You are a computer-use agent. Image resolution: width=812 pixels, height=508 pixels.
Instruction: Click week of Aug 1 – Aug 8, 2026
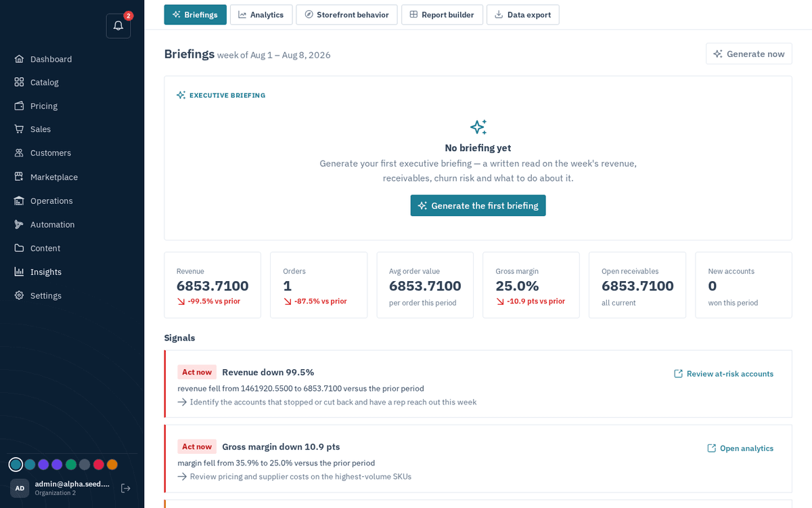click(x=274, y=56)
